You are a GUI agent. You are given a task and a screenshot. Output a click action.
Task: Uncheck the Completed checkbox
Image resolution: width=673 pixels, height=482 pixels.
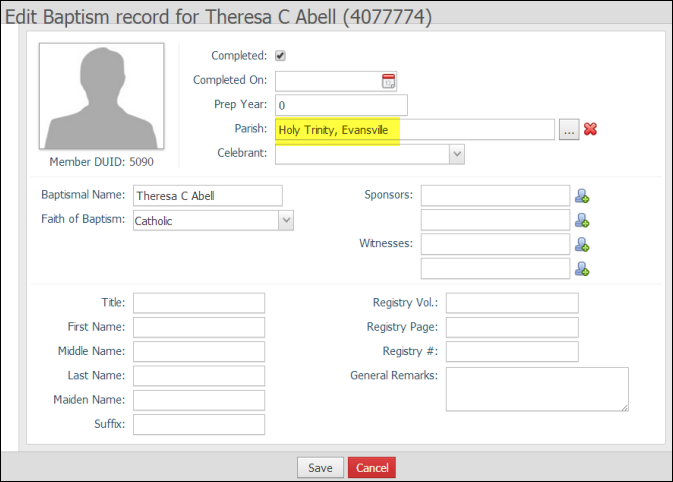[281, 56]
